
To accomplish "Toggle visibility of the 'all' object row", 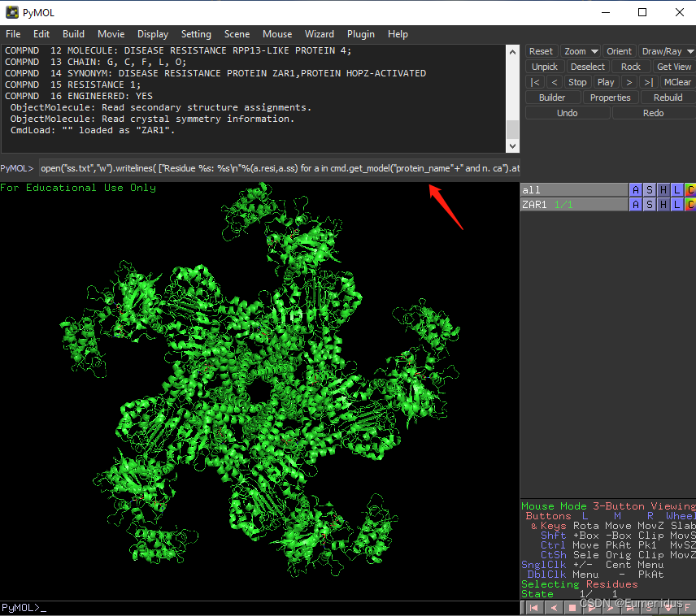I will pos(574,190).
